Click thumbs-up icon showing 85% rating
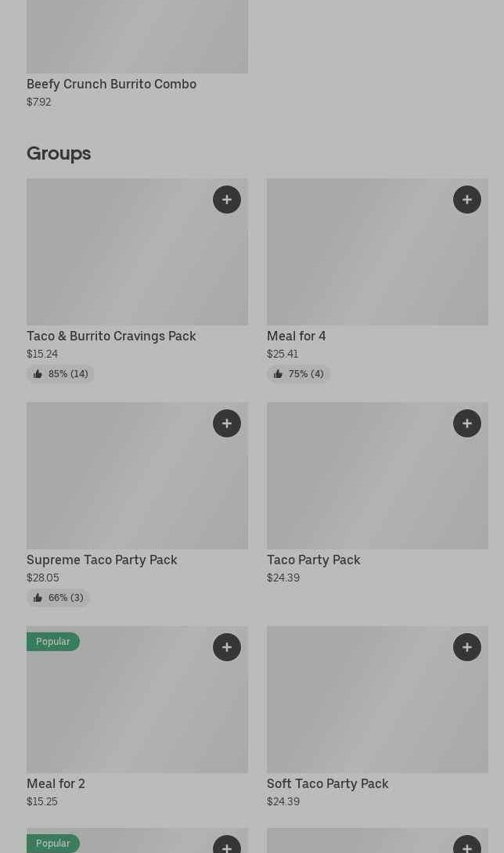The width and height of the screenshot is (504, 853). tap(38, 374)
